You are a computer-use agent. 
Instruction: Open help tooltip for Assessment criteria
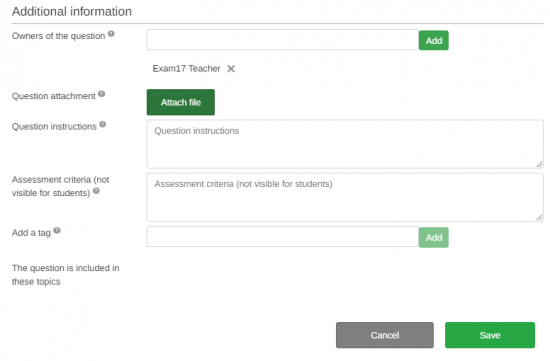click(x=96, y=191)
